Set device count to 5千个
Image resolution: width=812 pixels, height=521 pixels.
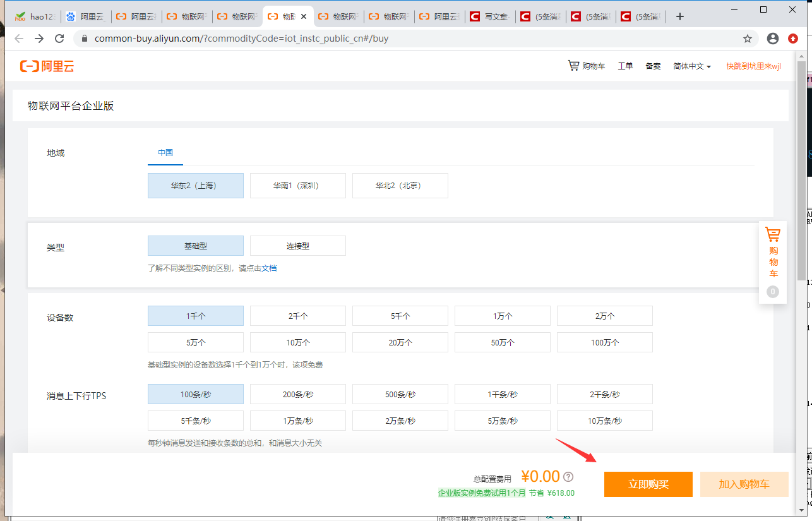[x=400, y=316]
